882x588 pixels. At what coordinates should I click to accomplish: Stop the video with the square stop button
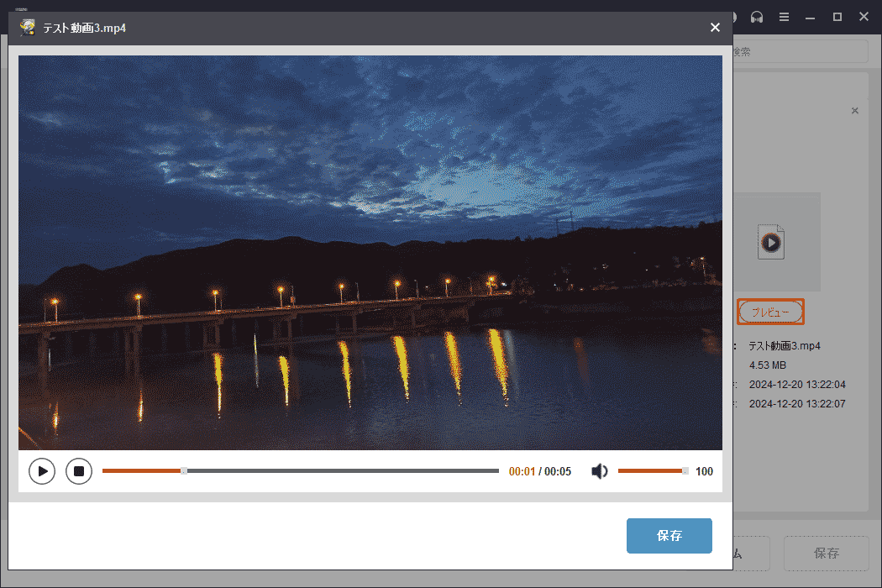(79, 471)
